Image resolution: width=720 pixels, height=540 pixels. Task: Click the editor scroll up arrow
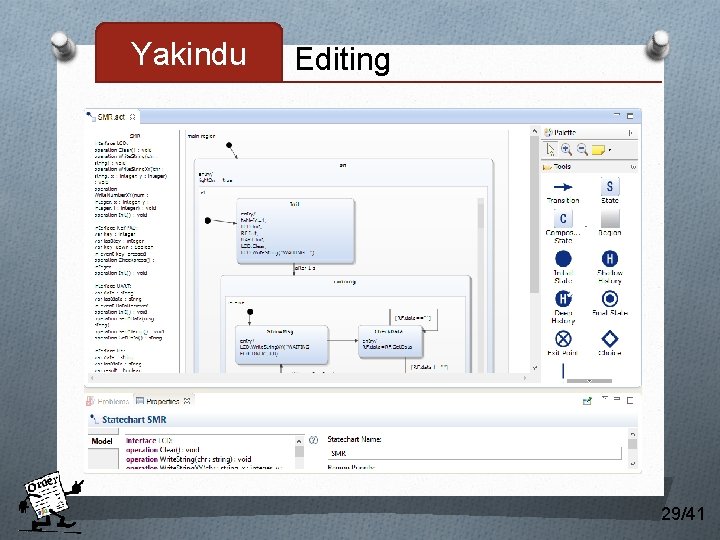(x=534, y=131)
